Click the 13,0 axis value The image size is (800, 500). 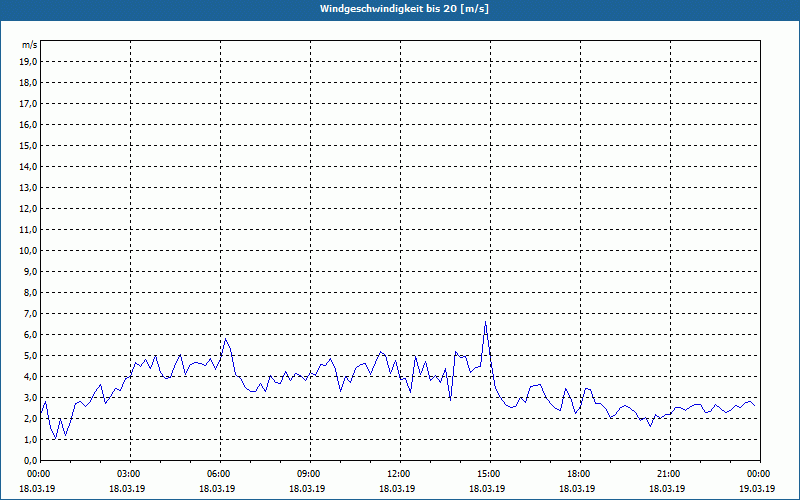[x=29, y=188]
